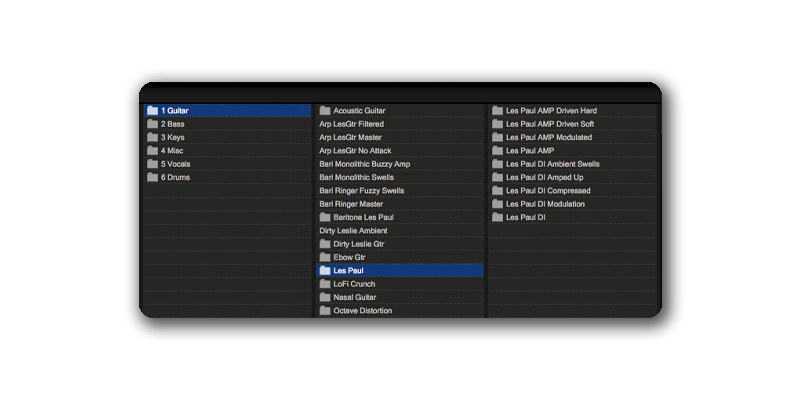Viewport: 800px width, 400px height.
Task: Pick the Dirty Leslie Ambient preset
Action: (x=353, y=230)
